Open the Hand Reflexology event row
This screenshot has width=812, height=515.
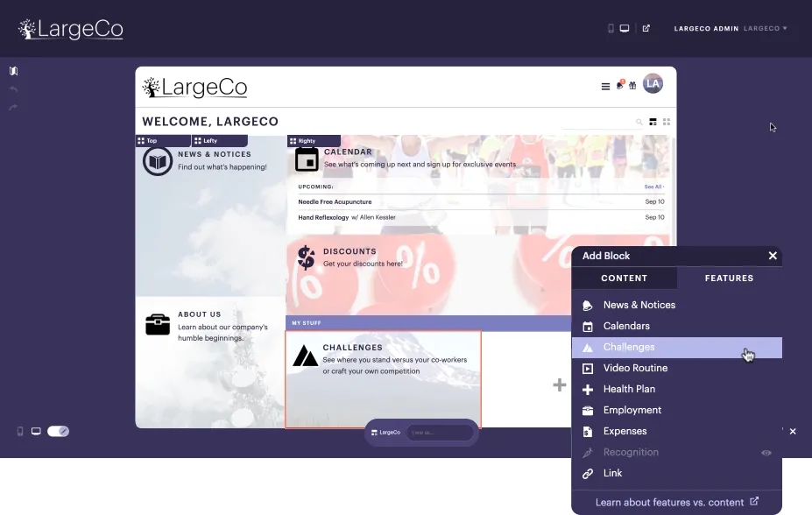point(481,217)
